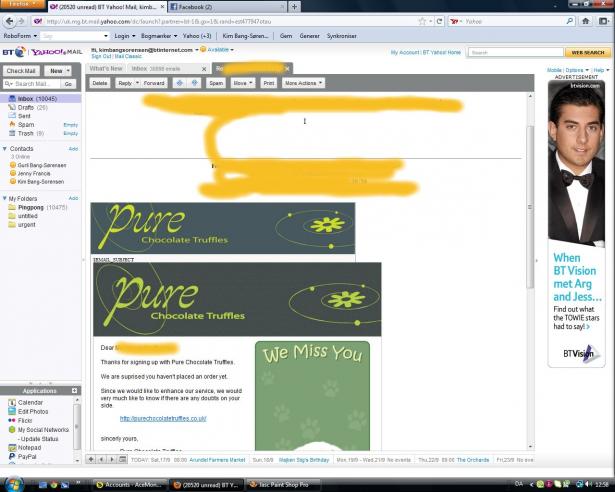Click the WEB SEARCH button

pyautogui.click(x=588, y=52)
